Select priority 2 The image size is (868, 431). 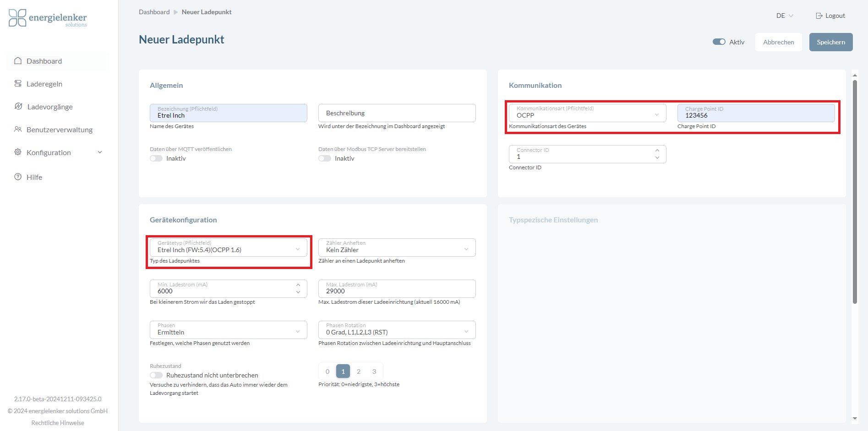[x=359, y=372]
